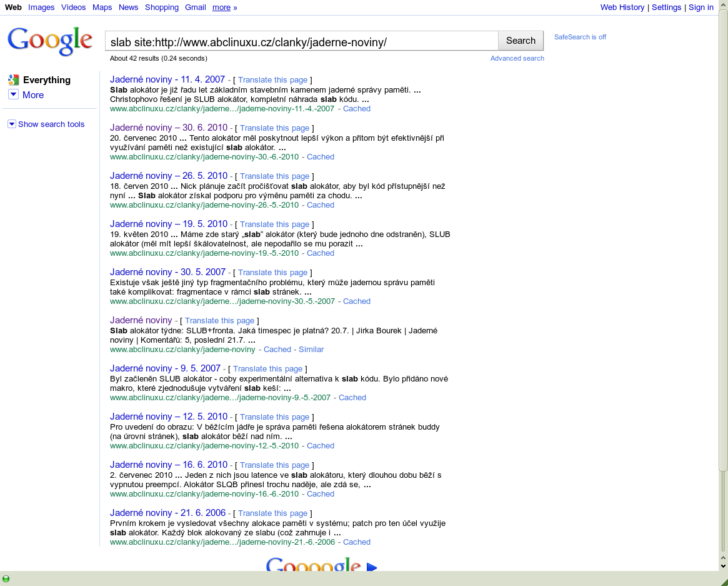Expand the More search categories arrow
The height and width of the screenshot is (586, 728).
click(14, 94)
